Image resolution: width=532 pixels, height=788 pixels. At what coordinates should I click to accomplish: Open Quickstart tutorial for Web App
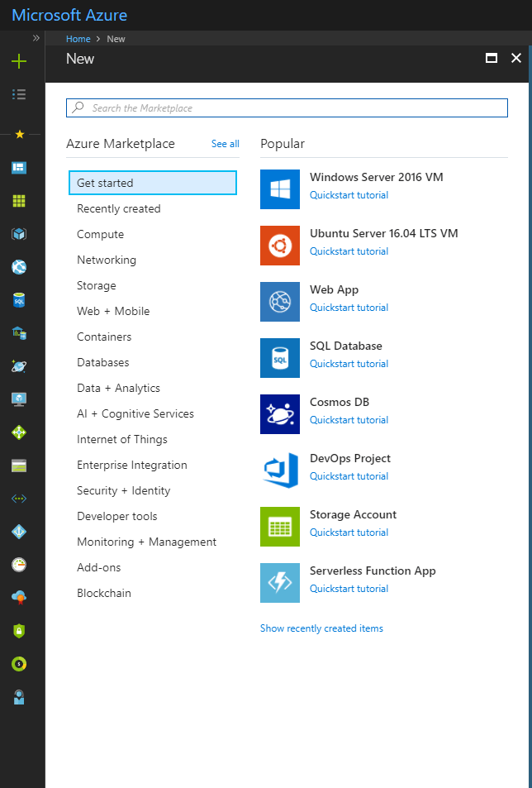pyautogui.click(x=349, y=308)
